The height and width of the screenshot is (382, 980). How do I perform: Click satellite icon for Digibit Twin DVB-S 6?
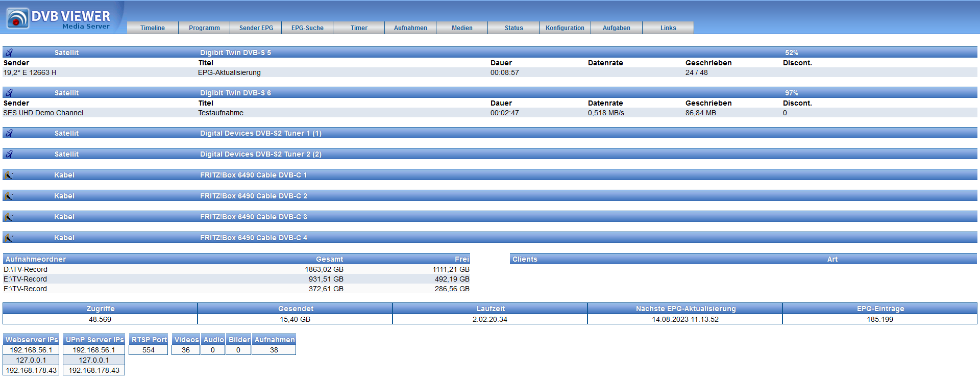[x=9, y=93]
